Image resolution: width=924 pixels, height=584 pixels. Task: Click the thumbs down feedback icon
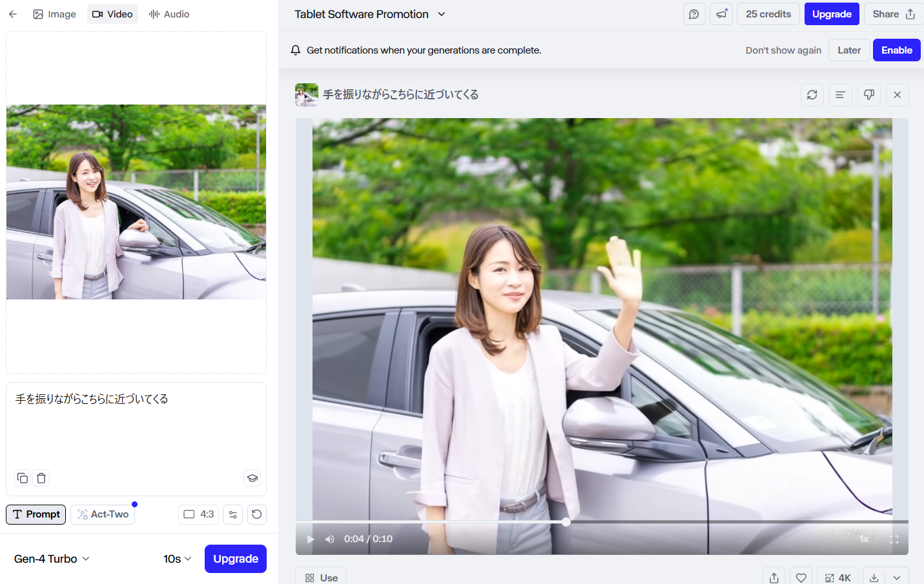[x=868, y=95]
